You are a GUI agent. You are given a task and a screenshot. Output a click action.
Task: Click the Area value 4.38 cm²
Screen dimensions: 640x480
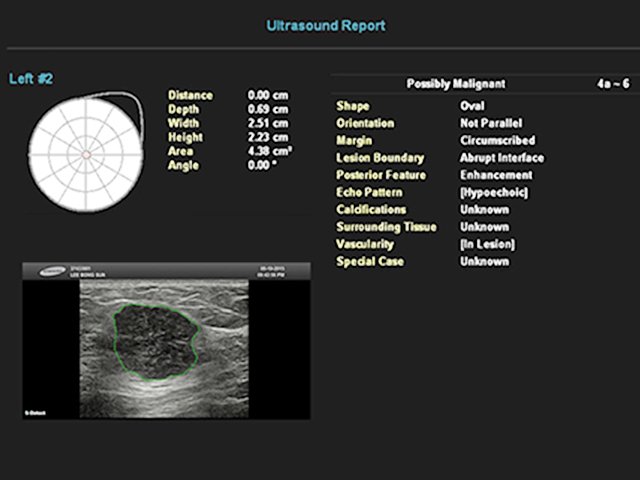click(269, 151)
